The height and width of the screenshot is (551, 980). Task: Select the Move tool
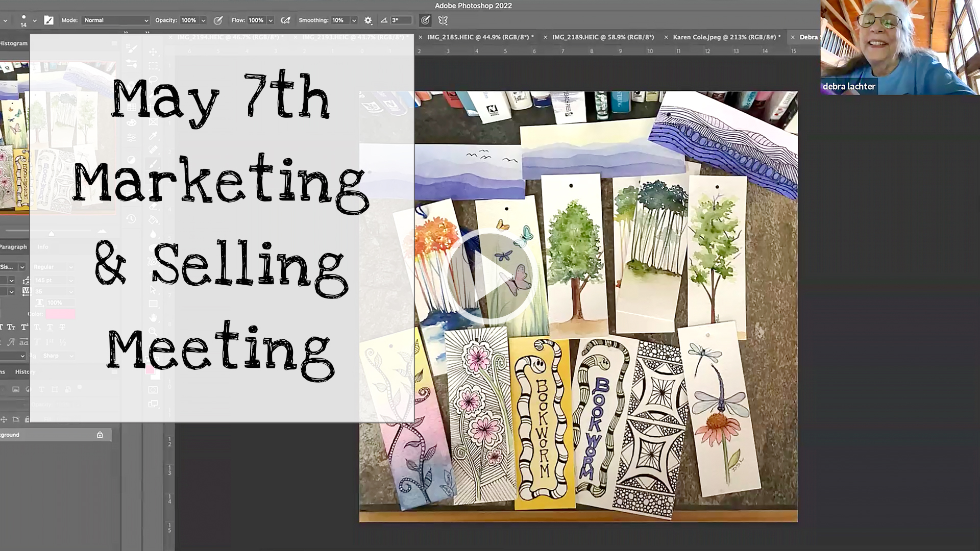pyautogui.click(x=153, y=52)
